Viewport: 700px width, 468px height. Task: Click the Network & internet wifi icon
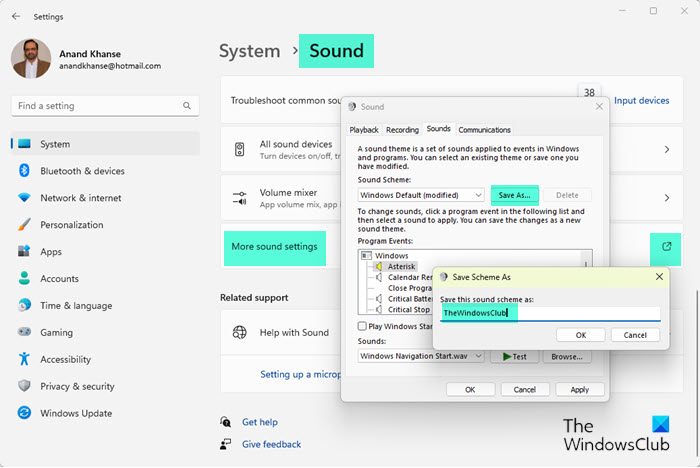coord(24,197)
